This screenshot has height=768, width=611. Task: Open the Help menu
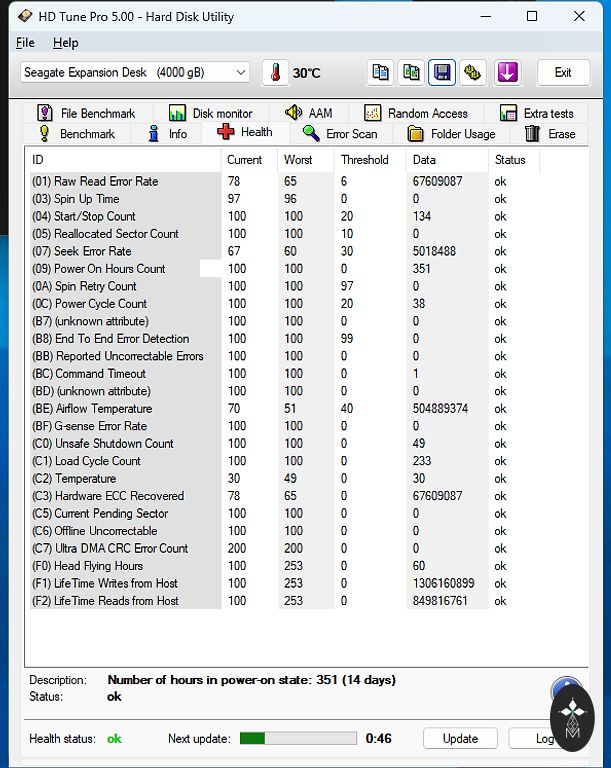[66, 43]
